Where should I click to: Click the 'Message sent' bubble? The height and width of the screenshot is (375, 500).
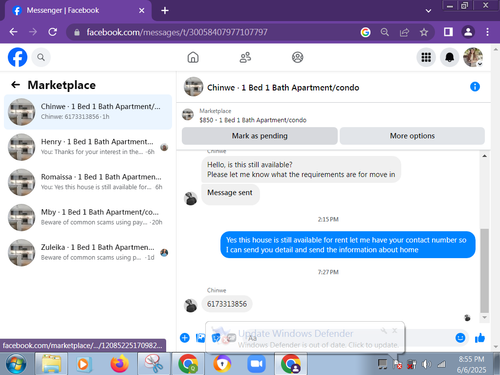(230, 193)
